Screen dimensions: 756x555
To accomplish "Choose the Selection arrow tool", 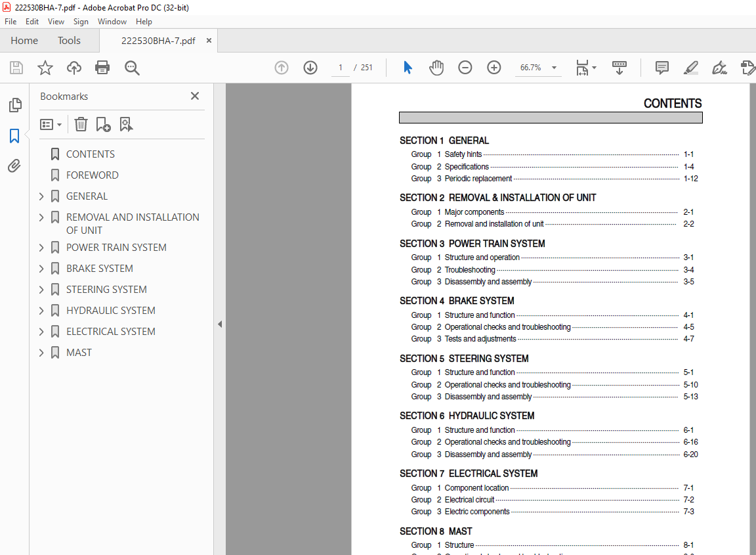I will (408, 68).
